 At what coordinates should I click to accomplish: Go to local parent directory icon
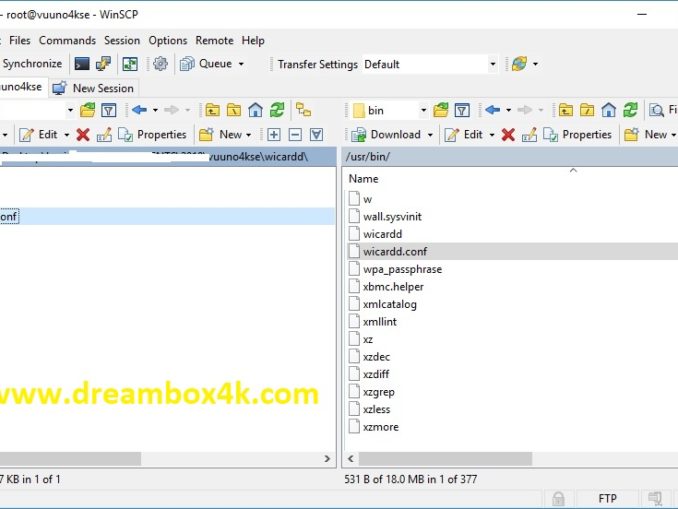click(212, 110)
